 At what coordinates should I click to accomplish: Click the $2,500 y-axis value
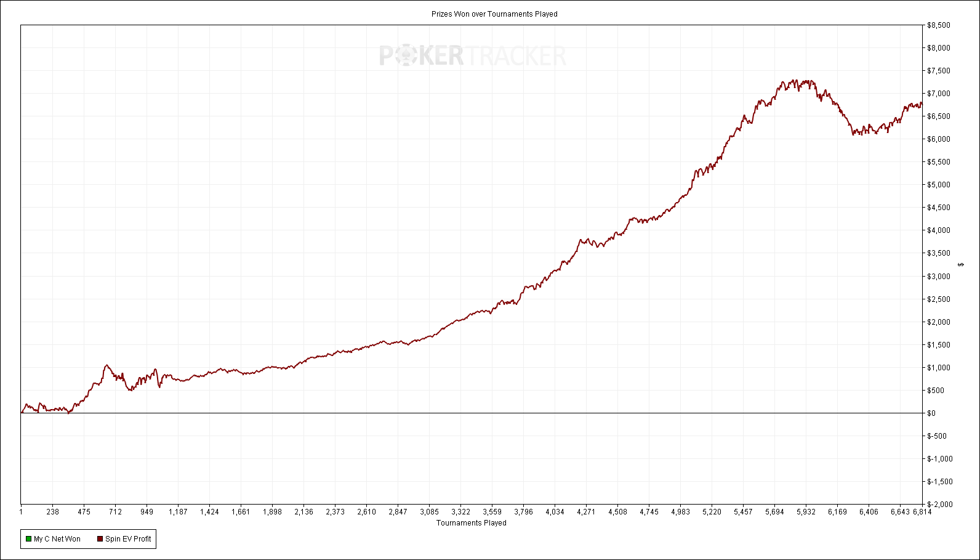click(x=939, y=299)
